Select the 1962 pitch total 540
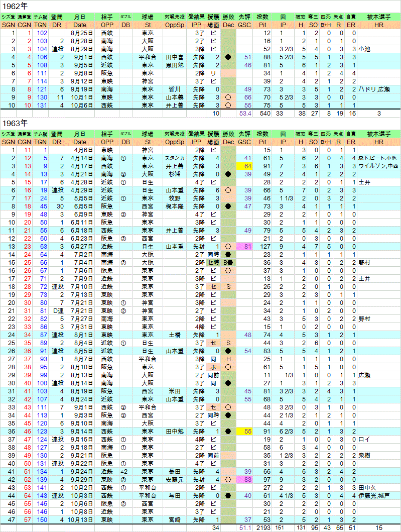This screenshot has width=401, height=532. [x=264, y=114]
